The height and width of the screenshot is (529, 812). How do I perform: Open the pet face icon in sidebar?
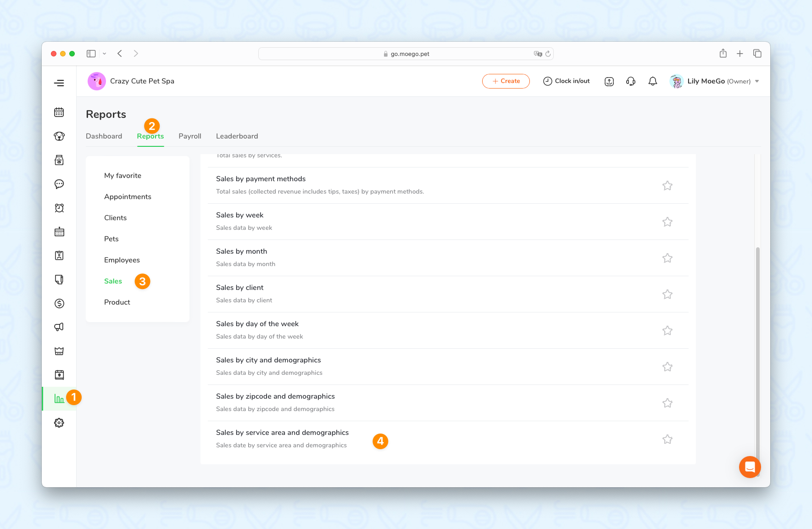(x=59, y=136)
